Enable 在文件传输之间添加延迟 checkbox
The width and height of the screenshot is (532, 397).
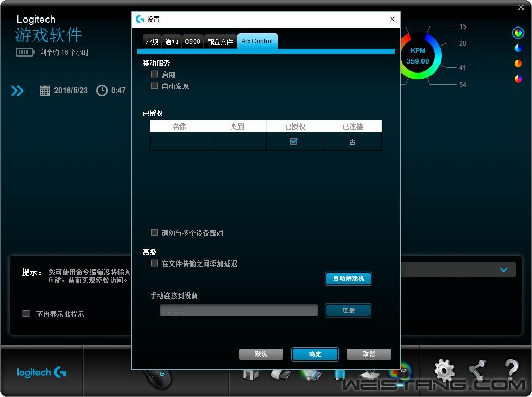pyautogui.click(x=154, y=263)
